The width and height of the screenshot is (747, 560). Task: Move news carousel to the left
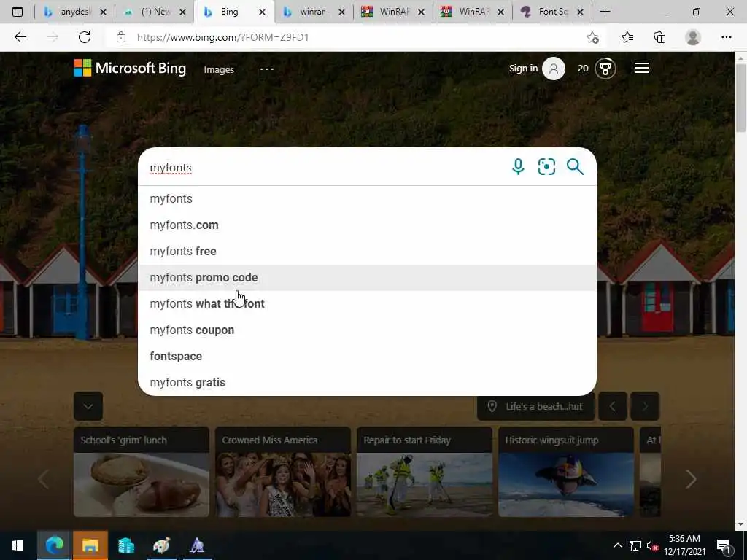pos(43,479)
